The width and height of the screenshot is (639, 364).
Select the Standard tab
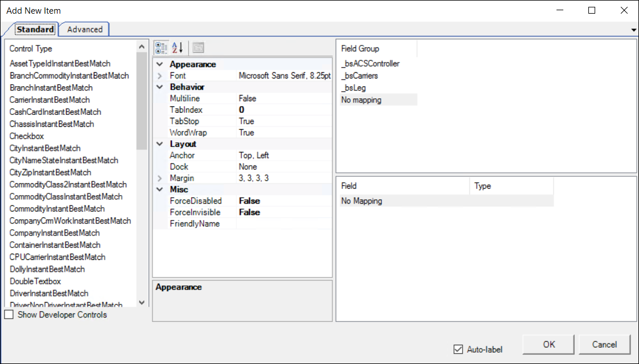coord(35,30)
